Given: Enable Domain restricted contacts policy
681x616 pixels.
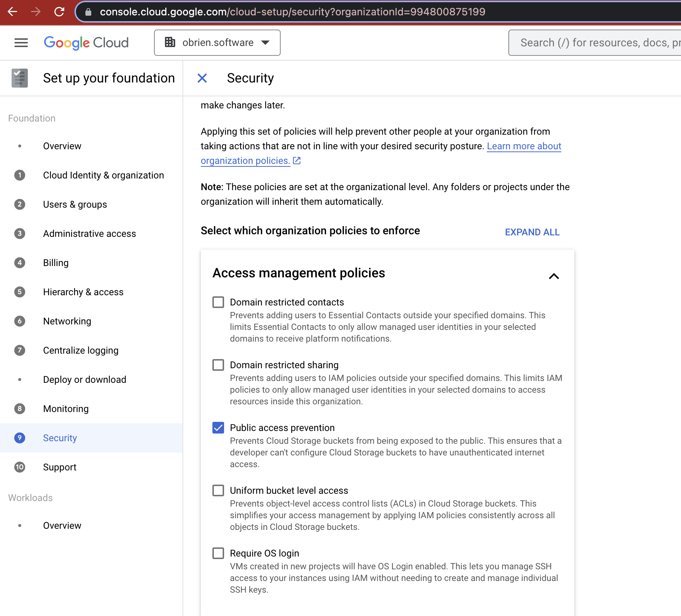Looking at the screenshot, I should click(218, 302).
